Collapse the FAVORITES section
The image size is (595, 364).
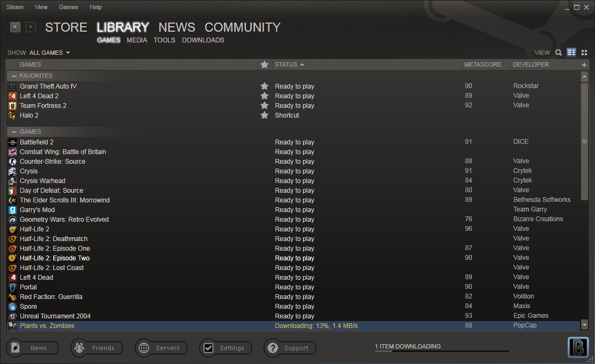click(13, 76)
